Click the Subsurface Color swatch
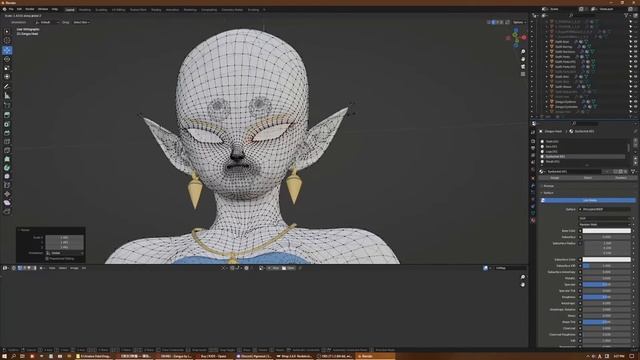This screenshot has width=640, height=360. coord(607,260)
